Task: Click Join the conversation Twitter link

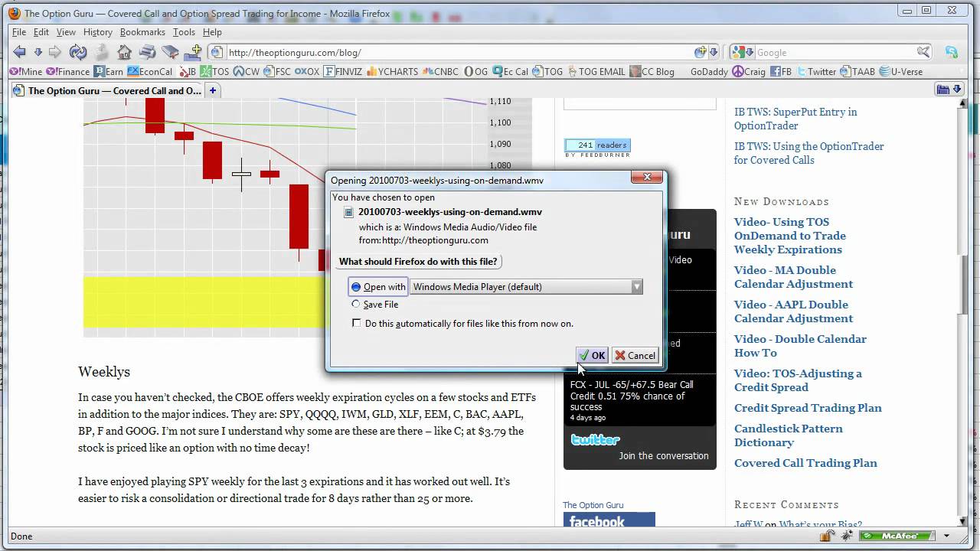Action: click(664, 455)
